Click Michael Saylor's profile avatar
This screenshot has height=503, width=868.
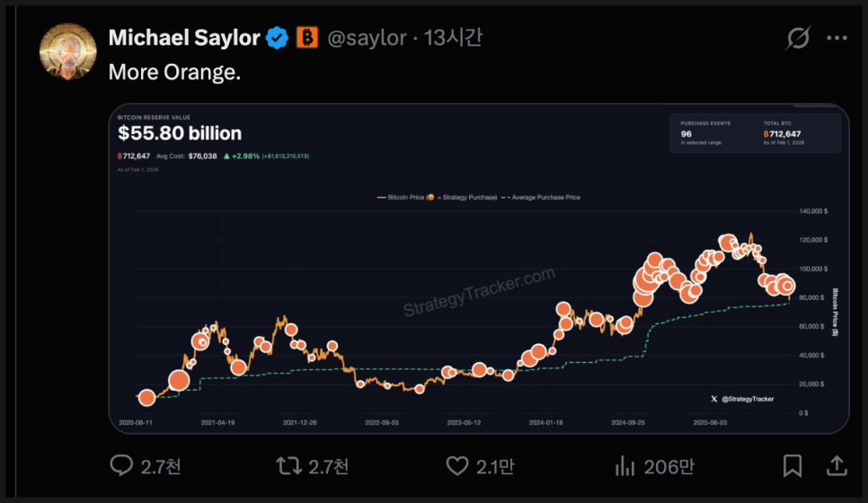[68, 51]
